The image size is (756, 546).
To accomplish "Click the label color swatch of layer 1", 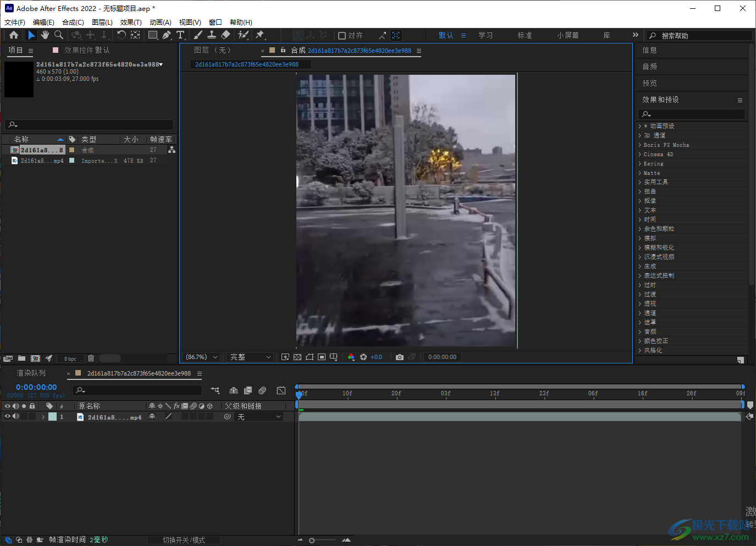I will 52,417.
